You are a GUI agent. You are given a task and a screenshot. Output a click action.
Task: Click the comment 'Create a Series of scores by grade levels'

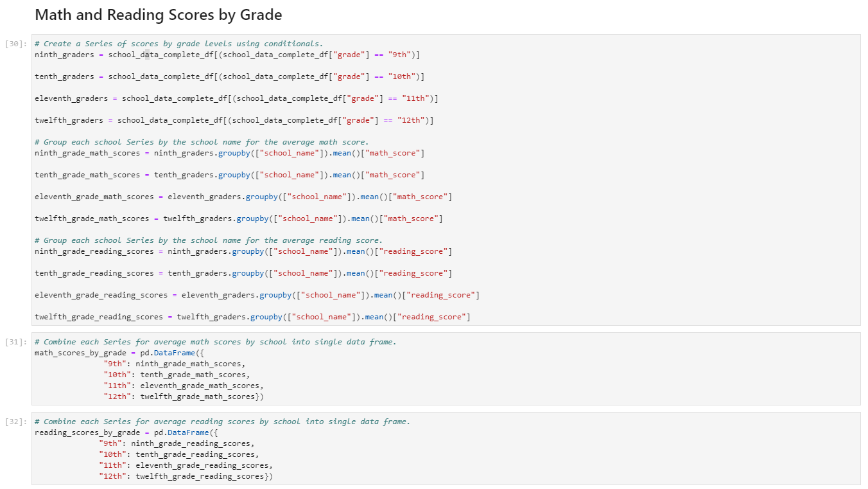click(x=179, y=44)
